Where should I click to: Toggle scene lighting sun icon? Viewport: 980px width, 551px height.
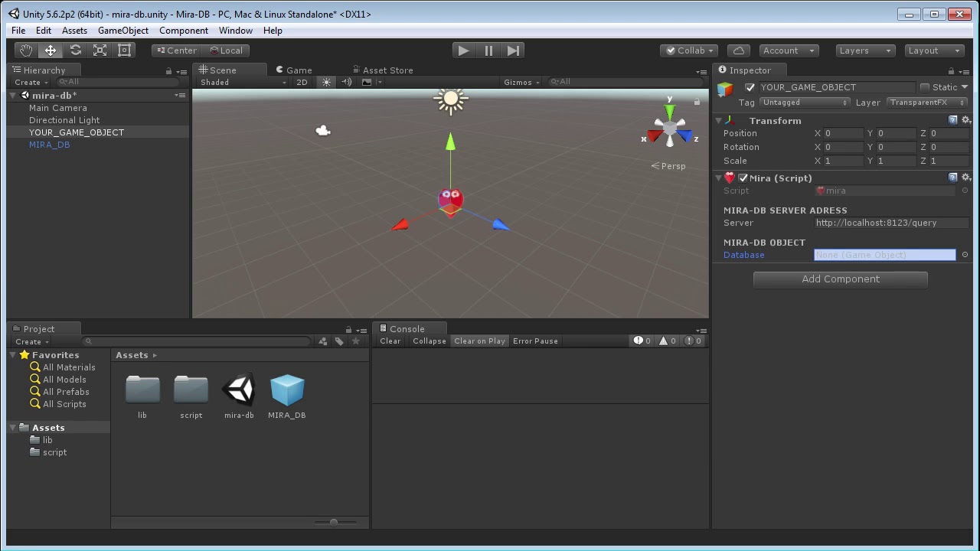[327, 82]
